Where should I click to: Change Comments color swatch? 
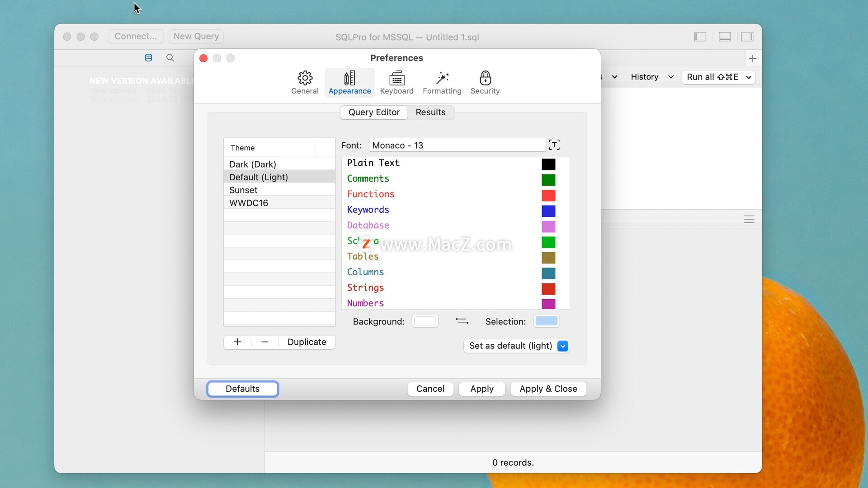coord(548,180)
